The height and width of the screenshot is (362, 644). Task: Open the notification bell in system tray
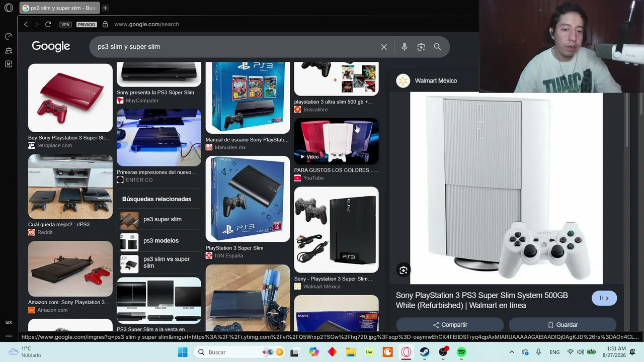[x=632, y=352]
